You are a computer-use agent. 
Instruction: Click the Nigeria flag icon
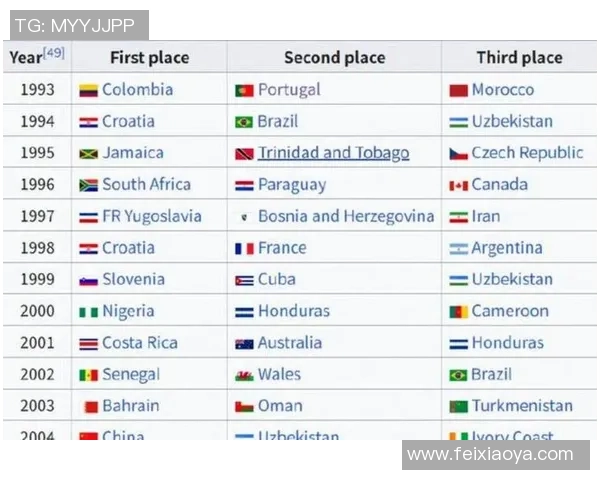pyautogui.click(x=88, y=312)
